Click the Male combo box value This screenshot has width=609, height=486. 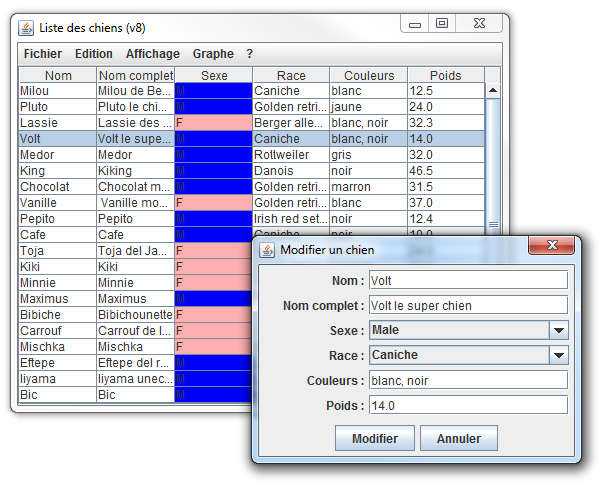(459, 330)
